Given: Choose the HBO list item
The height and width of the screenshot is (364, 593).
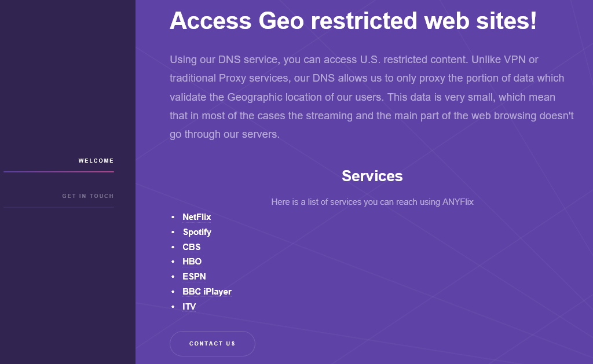Looking at the screenshot, I should 192,262.
